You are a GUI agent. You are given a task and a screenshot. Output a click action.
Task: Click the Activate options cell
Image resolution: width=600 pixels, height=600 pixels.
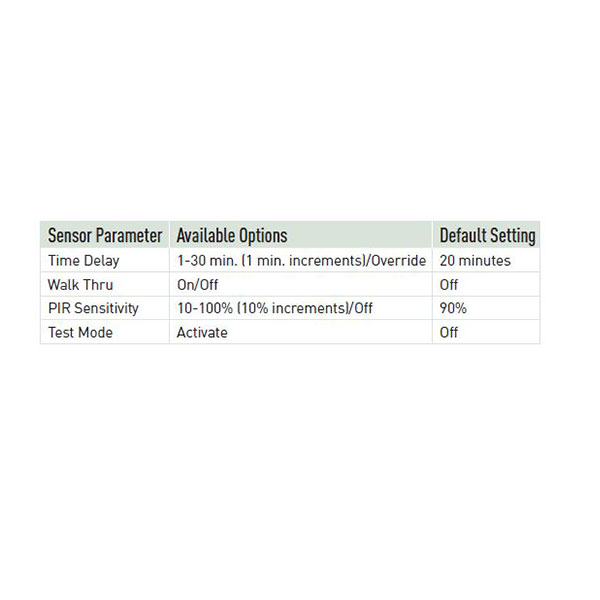coord(301,332)
